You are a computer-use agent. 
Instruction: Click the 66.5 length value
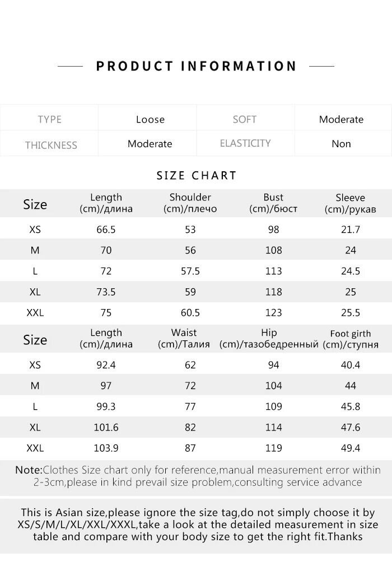pos(106,230)
